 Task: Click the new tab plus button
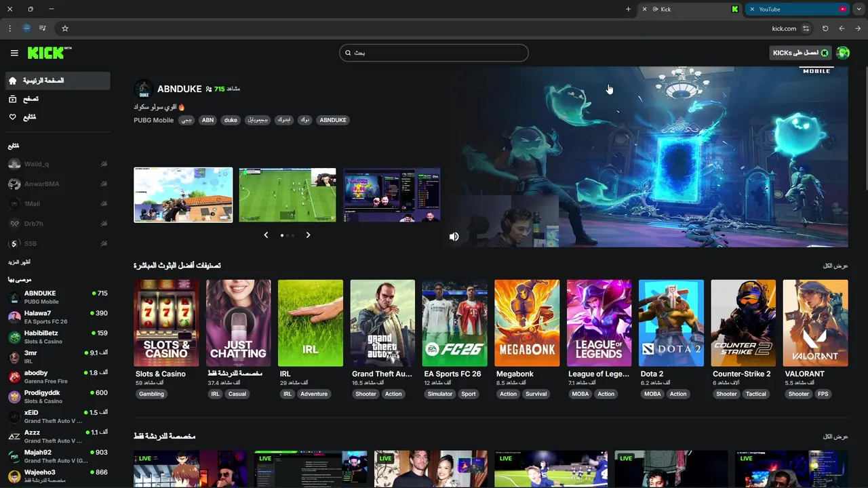pyautogui.click(x=628, y=9)
